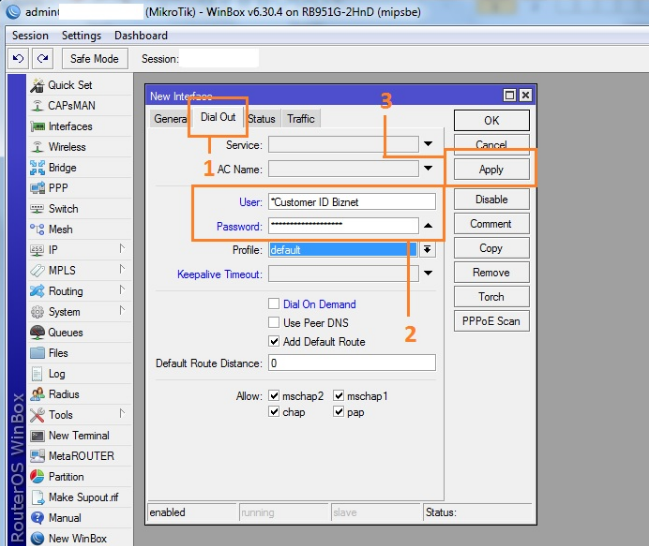649x546 pixels.
Task: Toggle Safe Mode
Action: click(x=95, y=59)
